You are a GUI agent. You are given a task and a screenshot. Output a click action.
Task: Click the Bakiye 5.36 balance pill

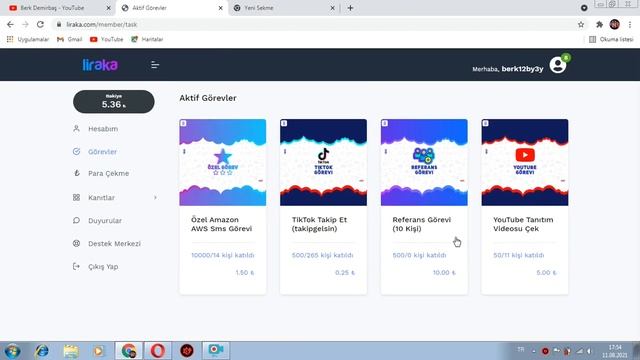click(113, 102)
